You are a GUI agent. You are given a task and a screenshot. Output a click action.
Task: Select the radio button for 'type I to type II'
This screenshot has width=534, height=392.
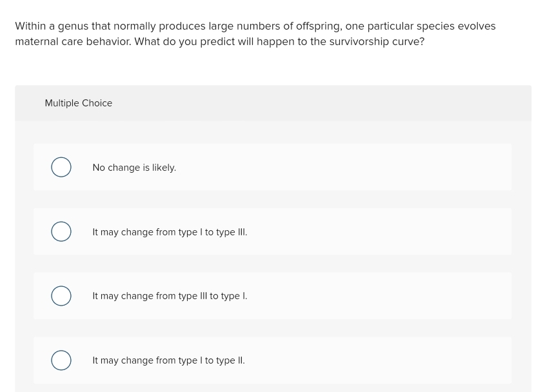[61, 360]
